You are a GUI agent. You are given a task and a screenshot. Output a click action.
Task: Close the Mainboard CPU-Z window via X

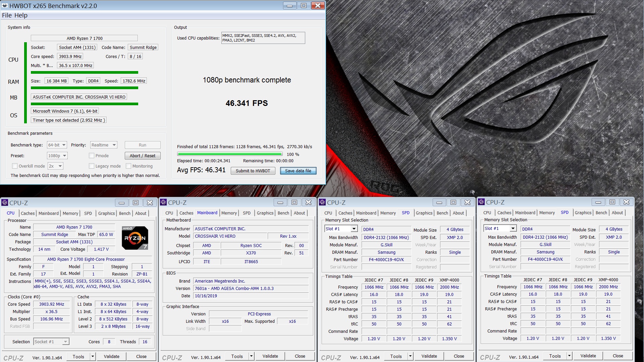309,202
